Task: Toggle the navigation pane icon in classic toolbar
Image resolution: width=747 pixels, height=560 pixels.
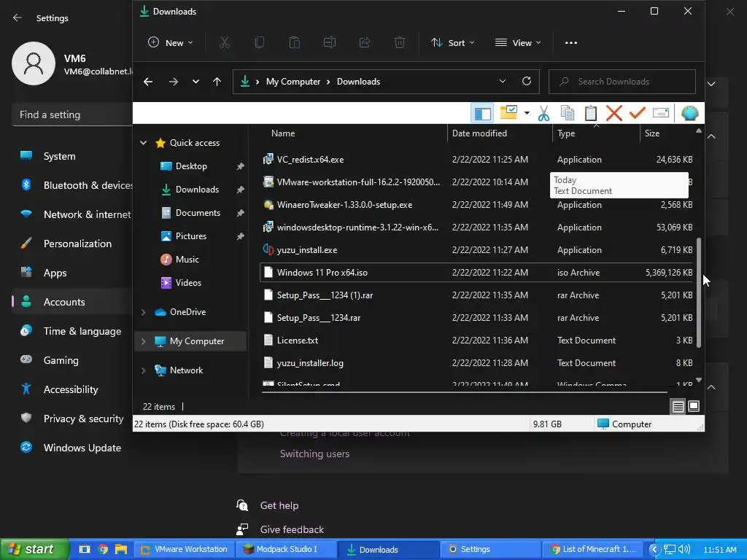Action: (x=482, y=113)
